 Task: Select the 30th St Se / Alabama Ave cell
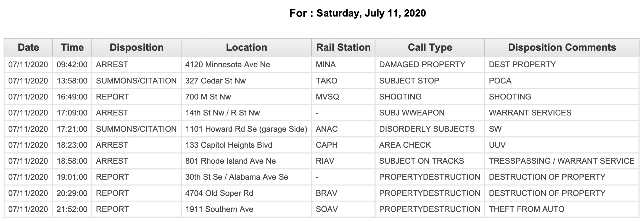pos(246,177)
